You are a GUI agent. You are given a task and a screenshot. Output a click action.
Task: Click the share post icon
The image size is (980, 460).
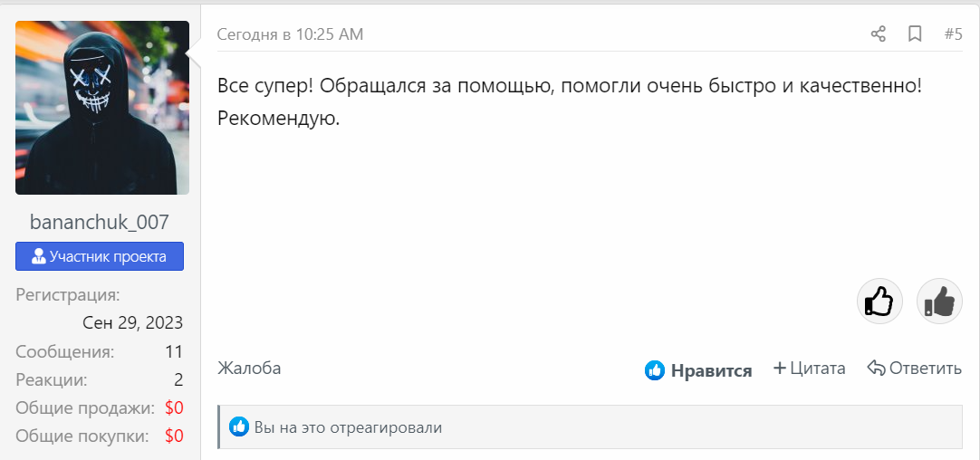coord(878,34)
